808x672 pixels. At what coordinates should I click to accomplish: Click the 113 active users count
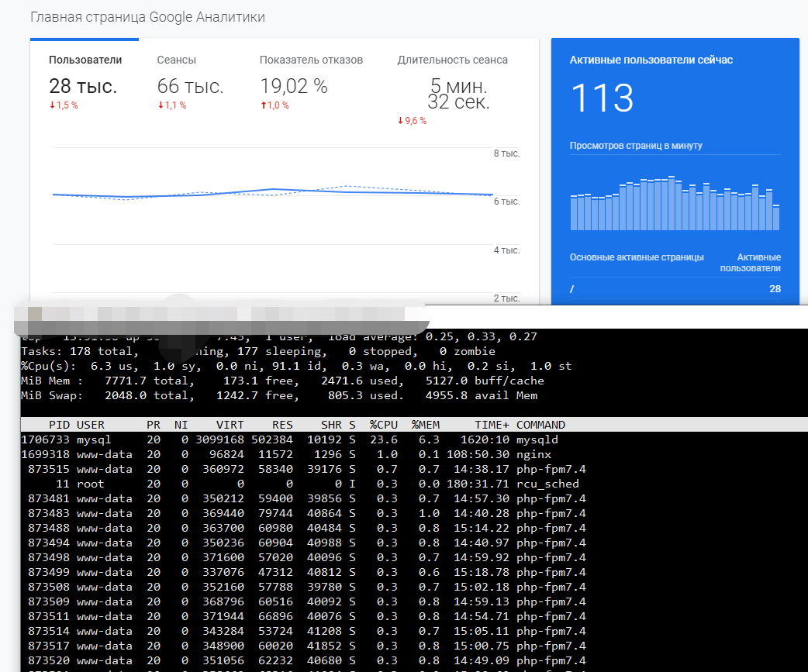click(x=602, y=98)
